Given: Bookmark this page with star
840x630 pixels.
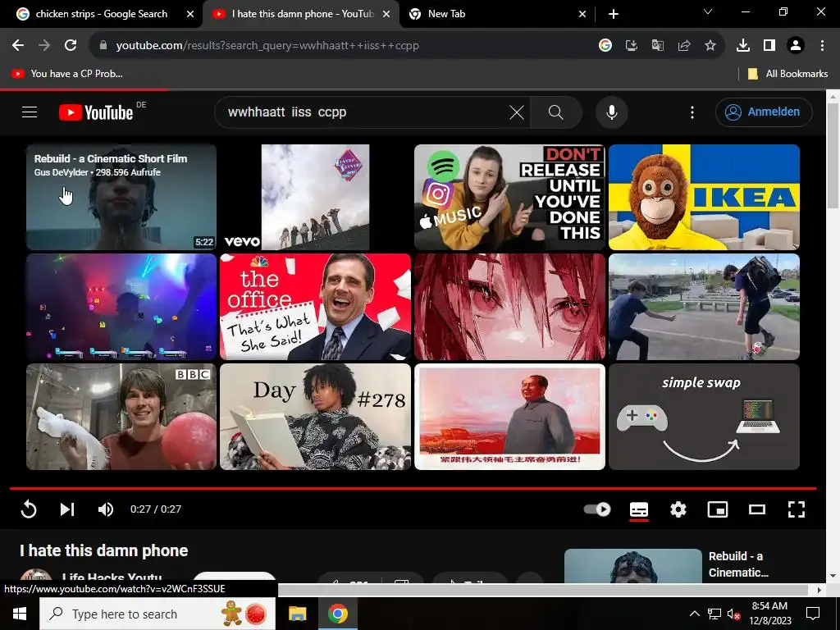Looking at the screenshot, I should coord(710,46).
